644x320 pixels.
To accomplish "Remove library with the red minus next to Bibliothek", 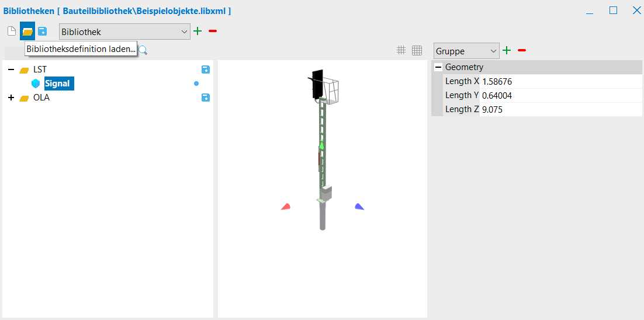I will tap(213, 31).
